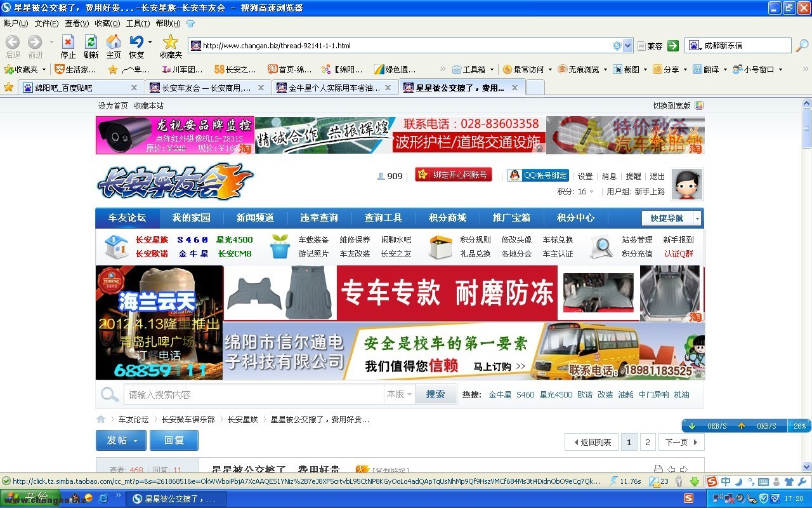Open the mail notification icon showing 23
Screen dimensions: 812x508
tap(659, 481)
